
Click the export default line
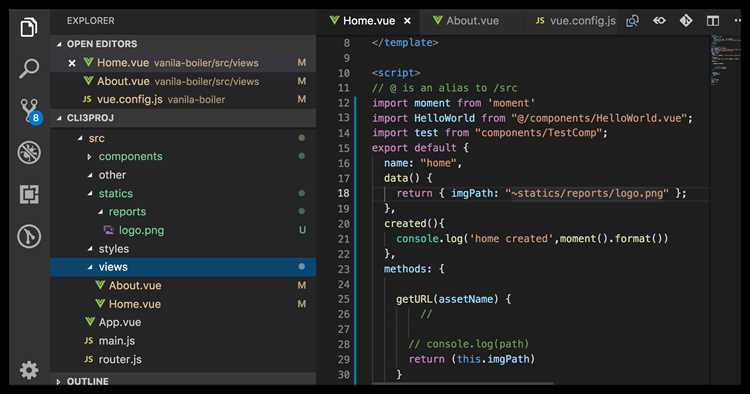420,148
